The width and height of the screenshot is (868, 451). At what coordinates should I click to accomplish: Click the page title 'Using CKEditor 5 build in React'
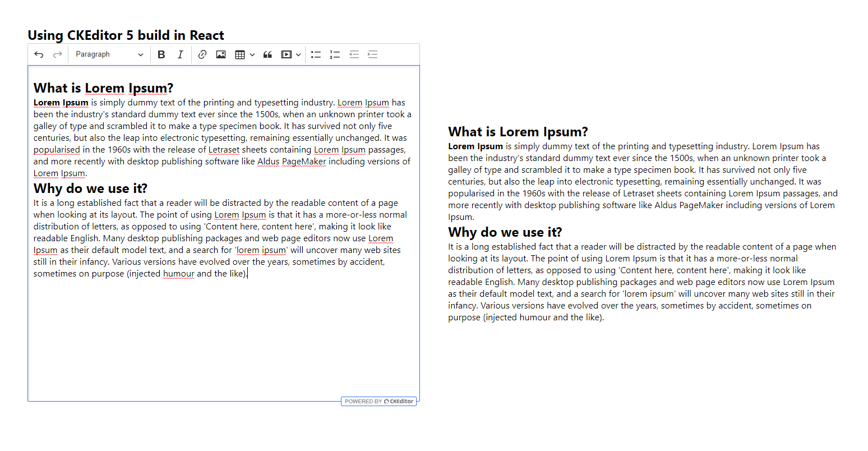click(126, 35)
